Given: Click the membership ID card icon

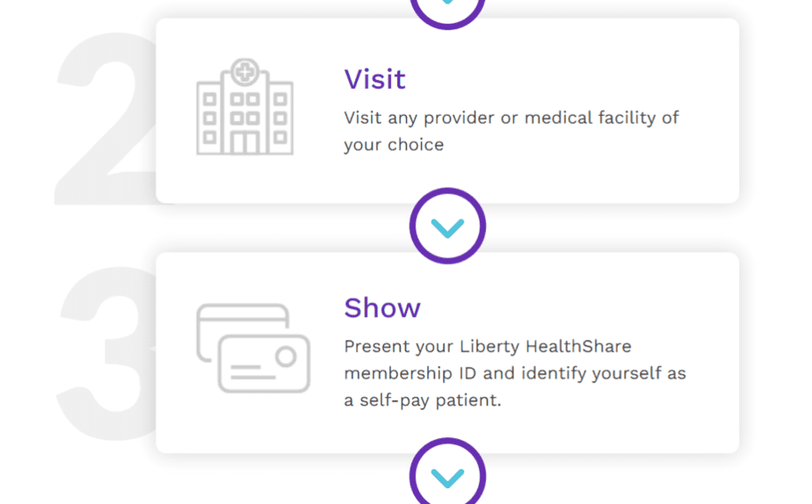Looking at the screenshot, I should [253, 349].
